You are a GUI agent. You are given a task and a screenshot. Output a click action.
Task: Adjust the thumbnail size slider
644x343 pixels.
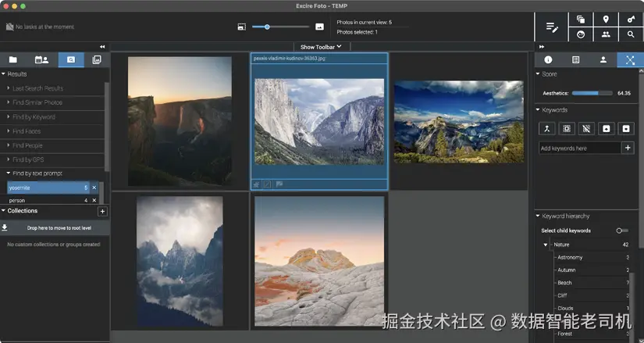[267, 27]
